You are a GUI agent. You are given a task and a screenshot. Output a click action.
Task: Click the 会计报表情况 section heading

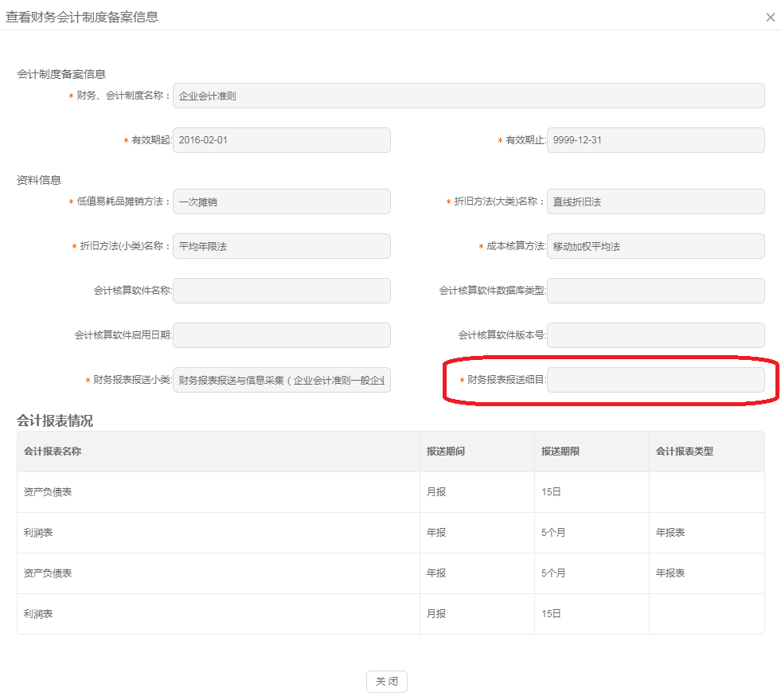[x=55, y=421]
